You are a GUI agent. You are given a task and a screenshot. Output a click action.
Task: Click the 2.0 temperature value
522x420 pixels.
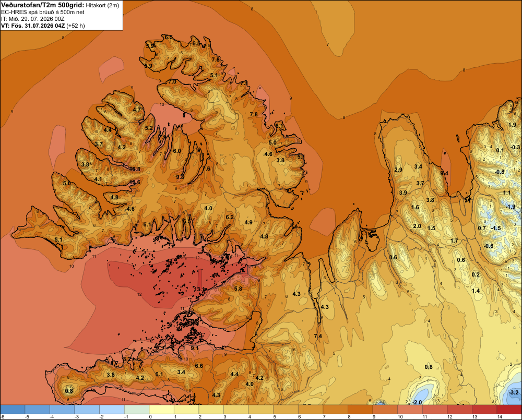[x=417, y=226]
